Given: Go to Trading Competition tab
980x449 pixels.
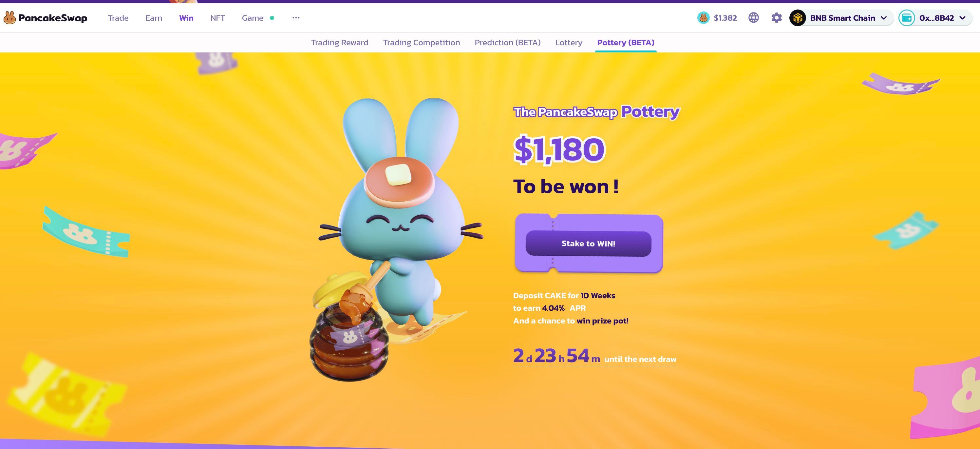Looking at the screenshot, I should pyautogui.click(x=422, y=43).
